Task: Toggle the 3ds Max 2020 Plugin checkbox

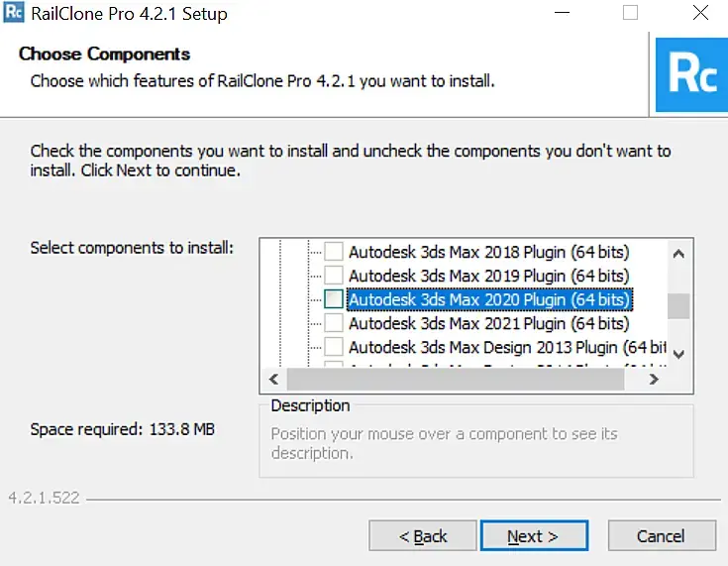Action: coord(335,299)
